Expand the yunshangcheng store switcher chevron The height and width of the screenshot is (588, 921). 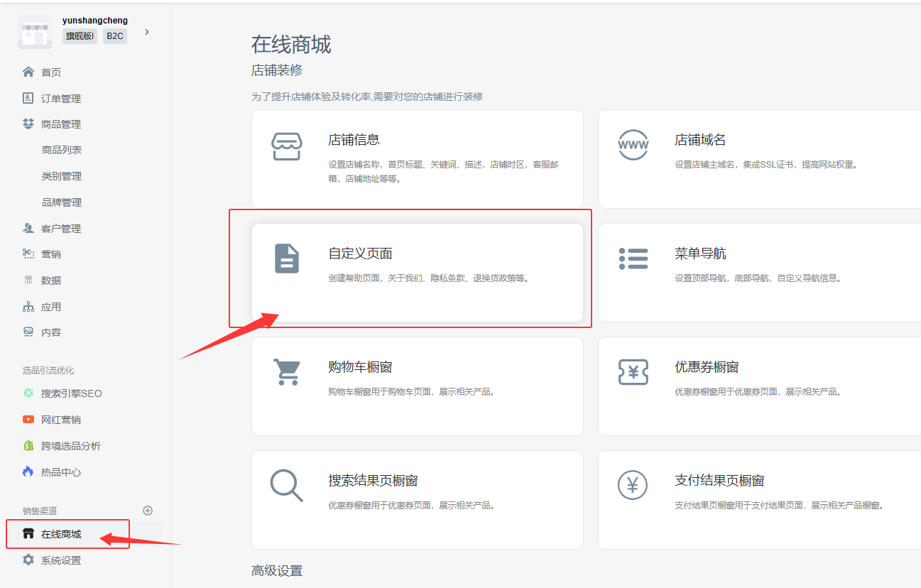coord(147,32)
